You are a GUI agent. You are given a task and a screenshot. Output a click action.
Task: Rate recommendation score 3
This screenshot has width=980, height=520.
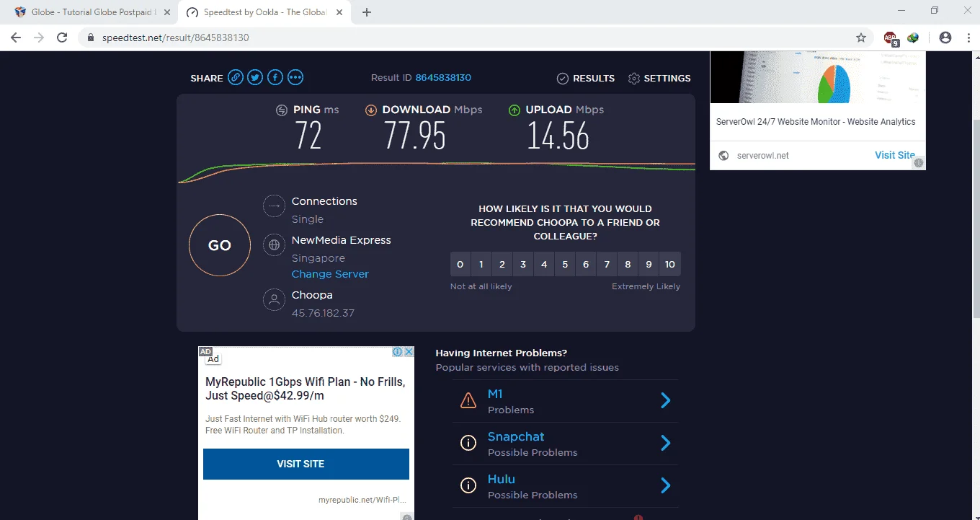[x=523, y=265]
